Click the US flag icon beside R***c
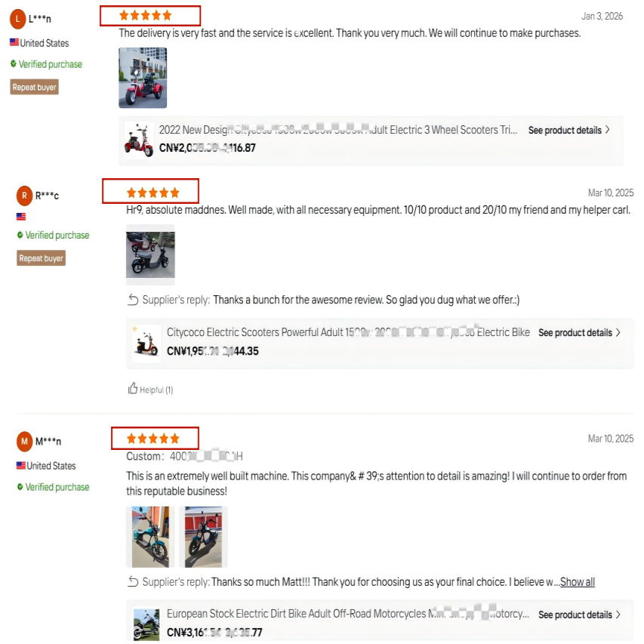The width and height of the screenshot is (644, 644). (x=21, y=216)
